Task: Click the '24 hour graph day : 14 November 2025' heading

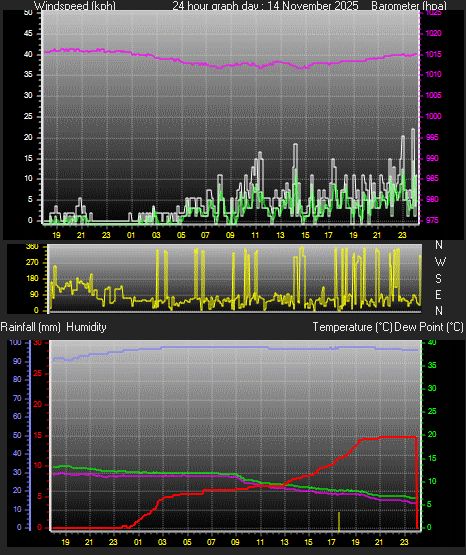Action: point(265,6)
